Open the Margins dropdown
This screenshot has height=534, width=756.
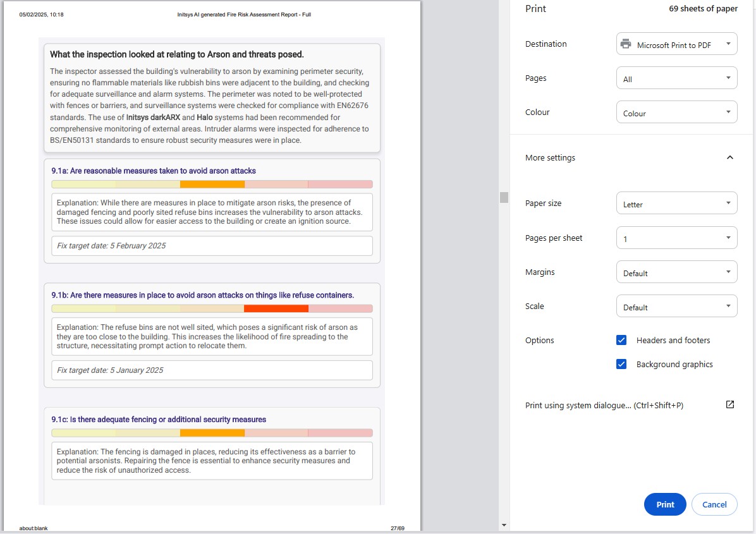click(x=676, y=272)
